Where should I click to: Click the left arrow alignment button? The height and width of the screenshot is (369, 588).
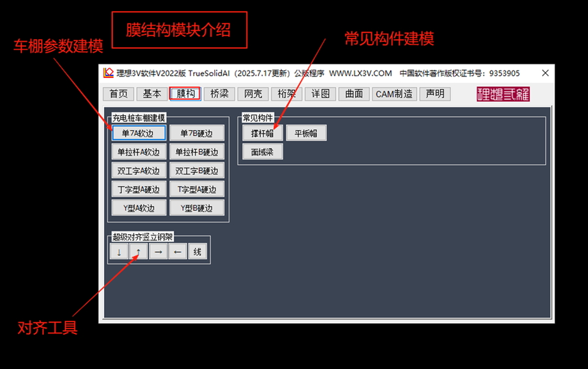pyautogui.click(x=178, y=252)
